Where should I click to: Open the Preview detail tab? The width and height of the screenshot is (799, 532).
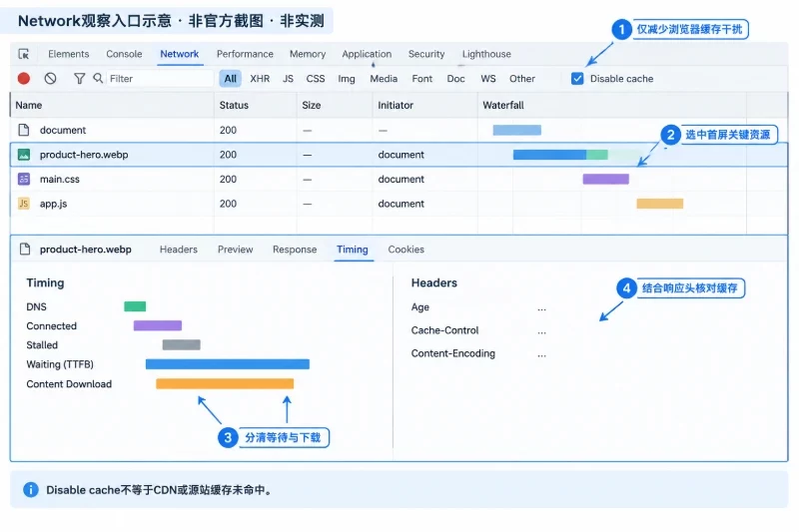236,249
